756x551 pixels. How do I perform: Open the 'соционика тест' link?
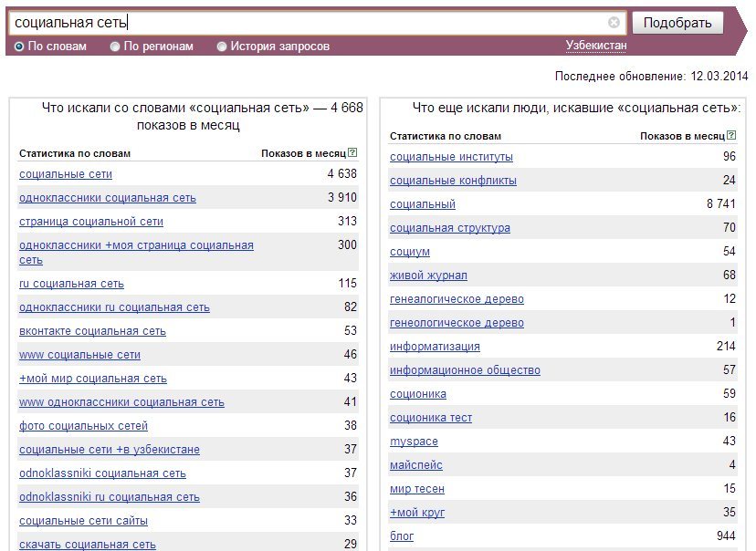point(431,417)
